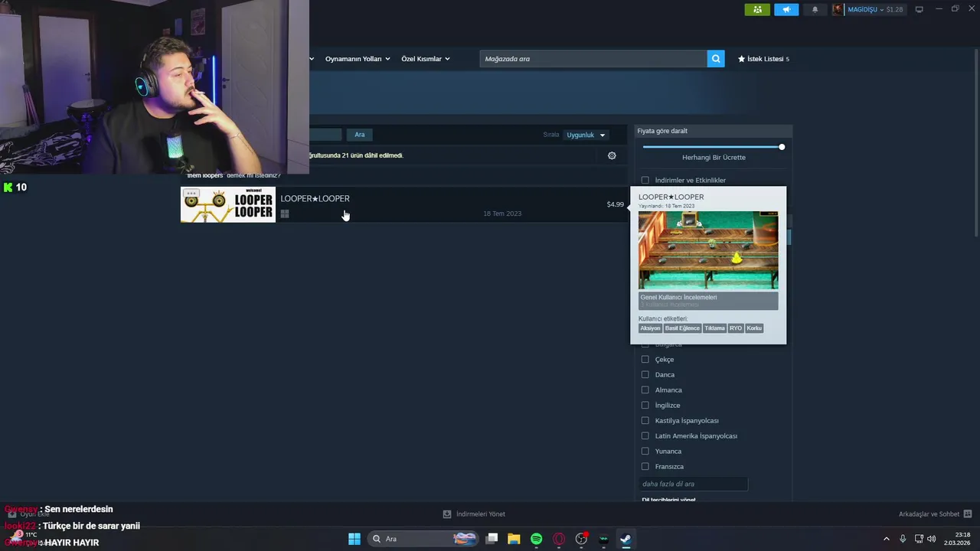Image resolution: width=980 pixels, height=551 pixels.
Task: Click the Aksiyon user tag
Action: point(650,328)
